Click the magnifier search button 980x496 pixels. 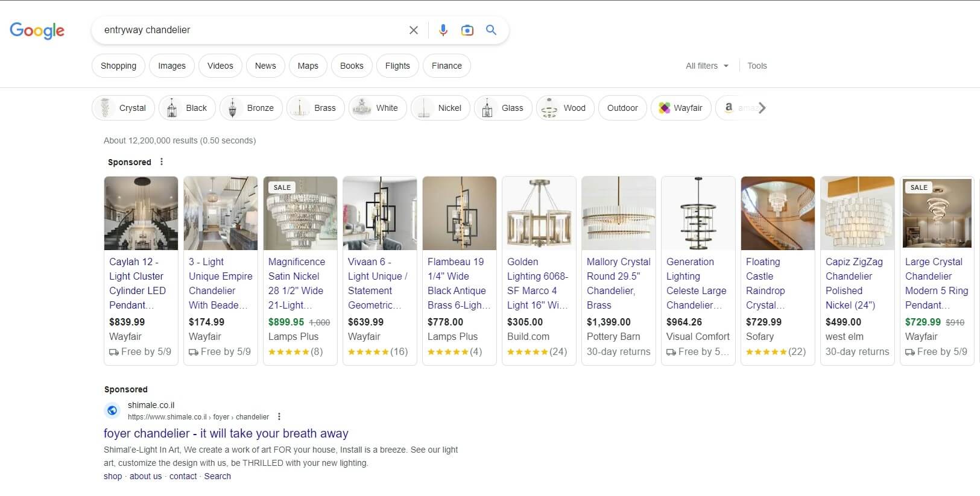tap(492, 30)
